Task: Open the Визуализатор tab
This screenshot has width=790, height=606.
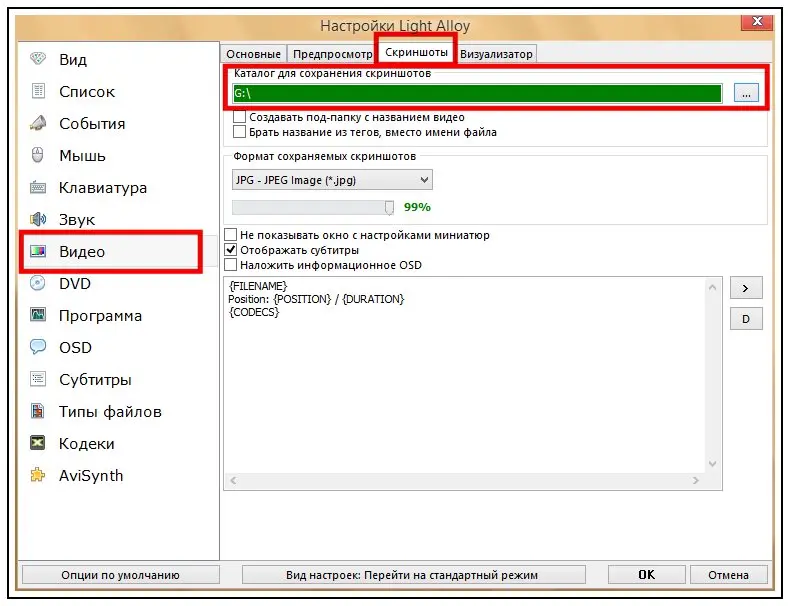Action: pos(496,54)
